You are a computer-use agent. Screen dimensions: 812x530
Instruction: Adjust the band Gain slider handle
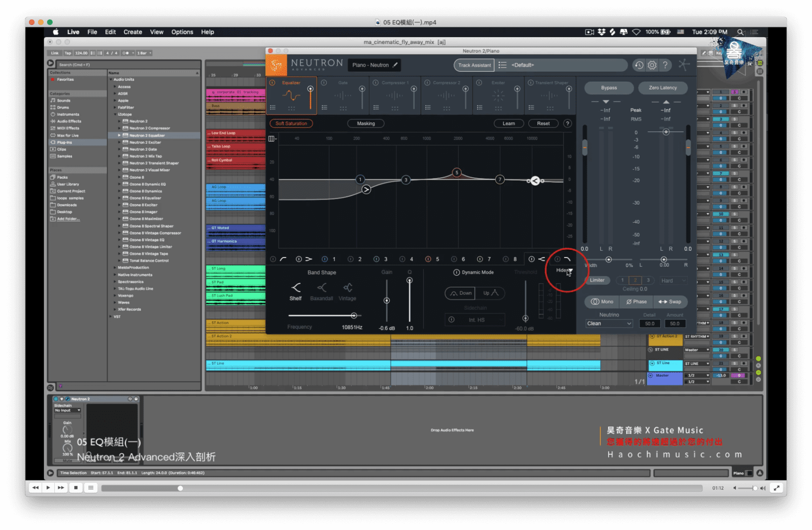387,301
